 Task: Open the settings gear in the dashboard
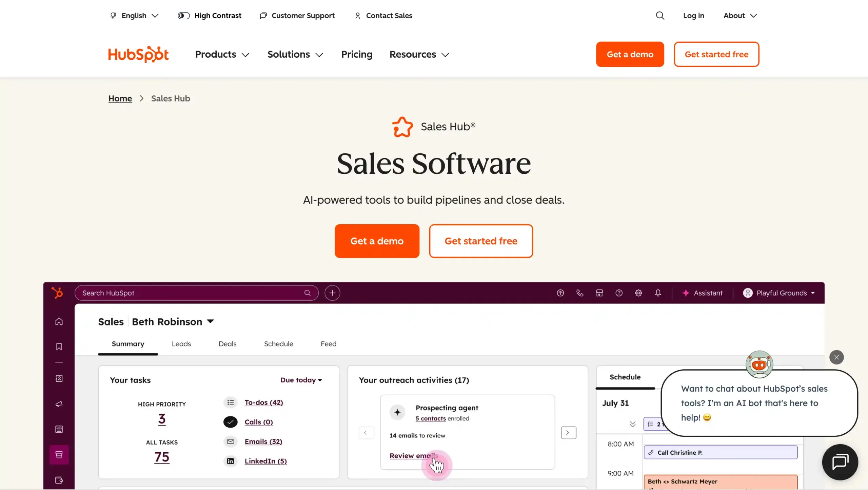pyautogui.click(x=638, y=293)
